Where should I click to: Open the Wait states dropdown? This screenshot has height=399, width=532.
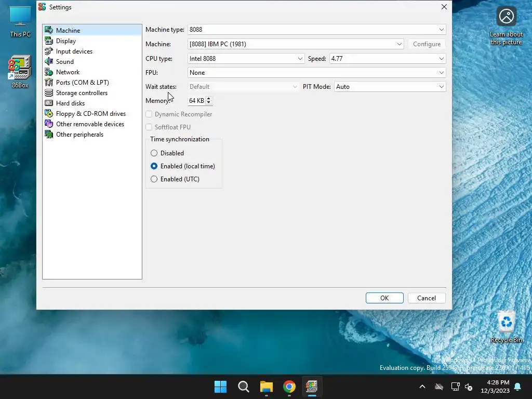tap(243, 87)
